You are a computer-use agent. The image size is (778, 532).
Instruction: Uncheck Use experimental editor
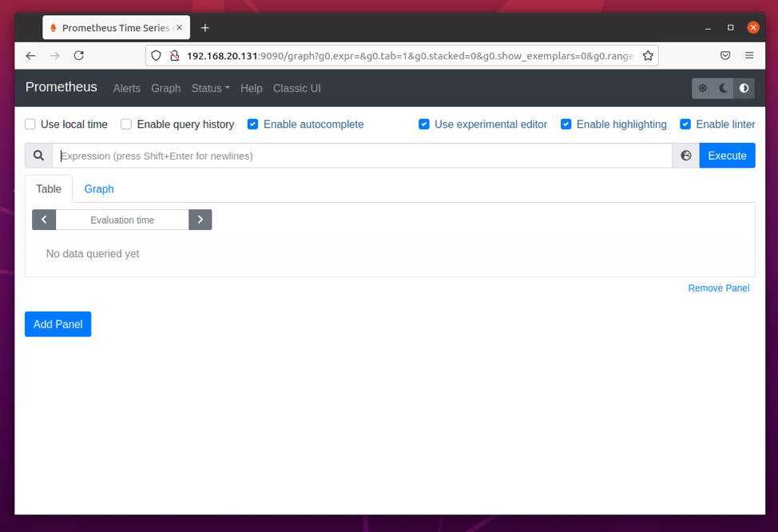(423, 124)
